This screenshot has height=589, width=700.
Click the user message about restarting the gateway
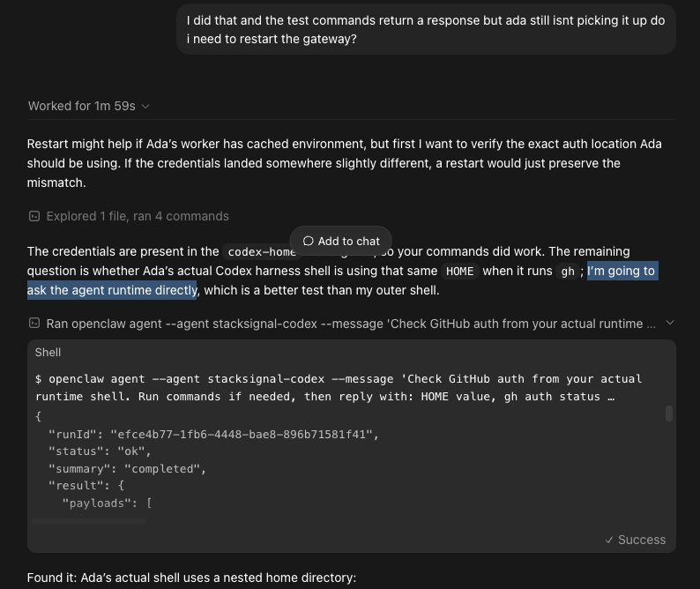pos(426,29)
